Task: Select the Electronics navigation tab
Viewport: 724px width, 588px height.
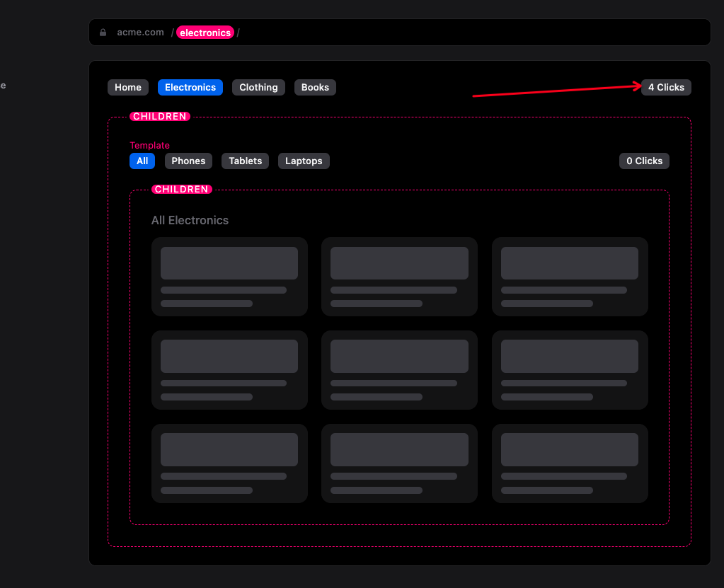Action: tap(190, 87)
